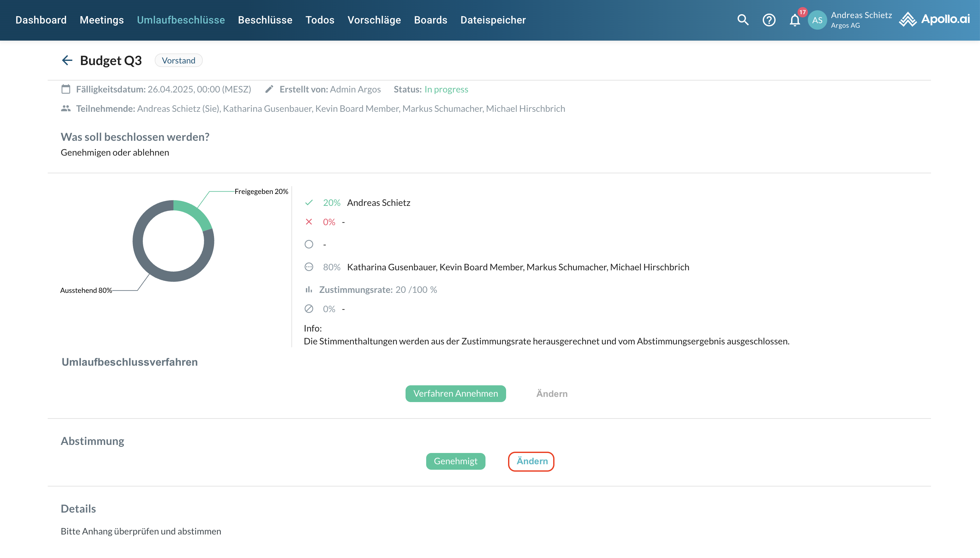Go to the Dateispeicher menu item
This screenshot has height=558, width=980.
[493, 20]
